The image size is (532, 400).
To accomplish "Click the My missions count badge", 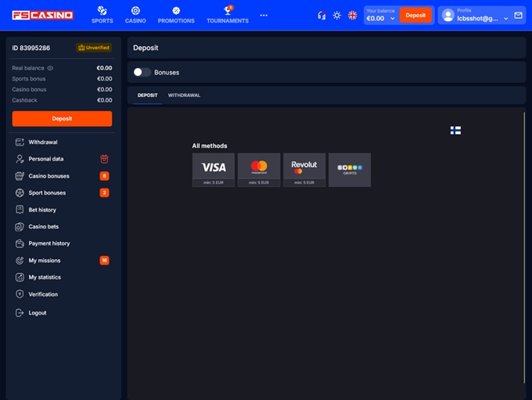I will click(104, 261).
